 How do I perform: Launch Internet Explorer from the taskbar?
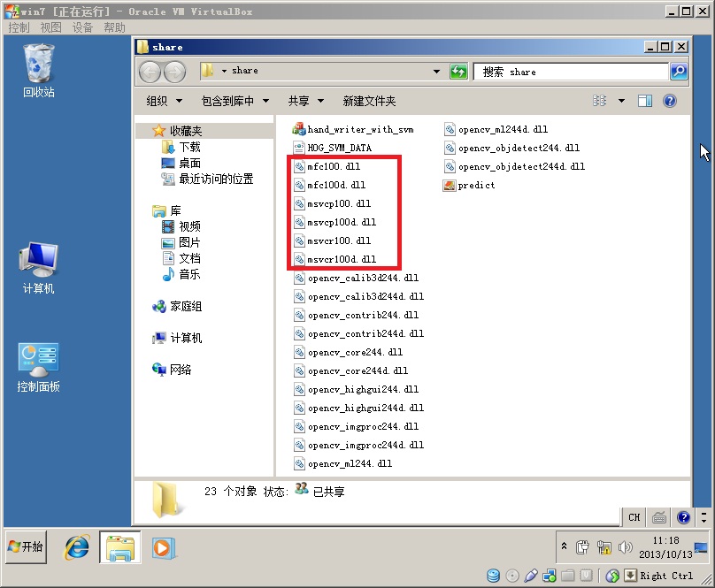point(77,547)
